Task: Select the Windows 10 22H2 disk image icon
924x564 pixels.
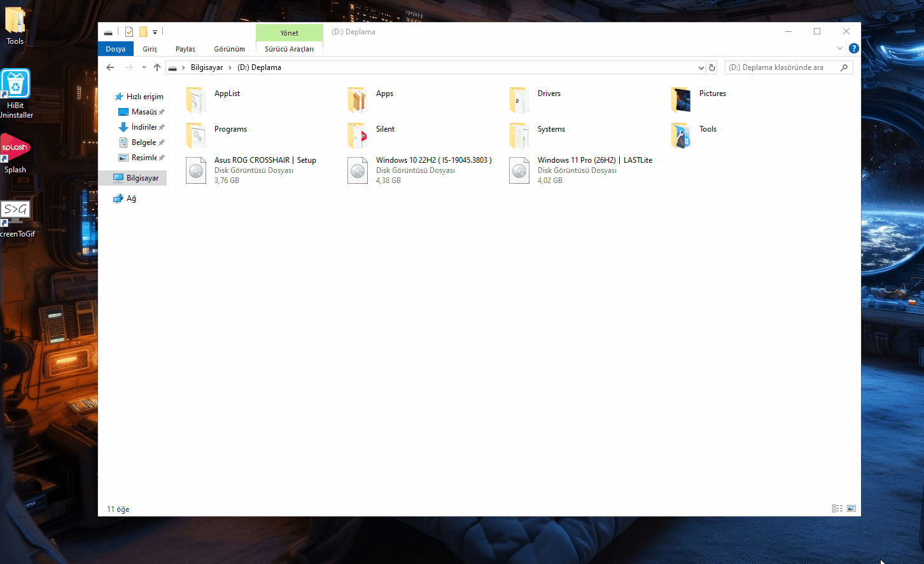Action: click(x=358, y=170)
